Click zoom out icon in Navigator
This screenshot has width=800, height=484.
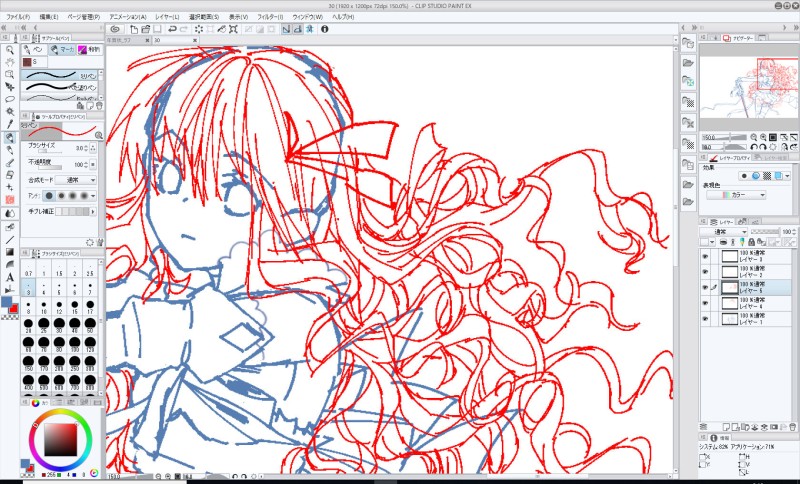(754, 137)
